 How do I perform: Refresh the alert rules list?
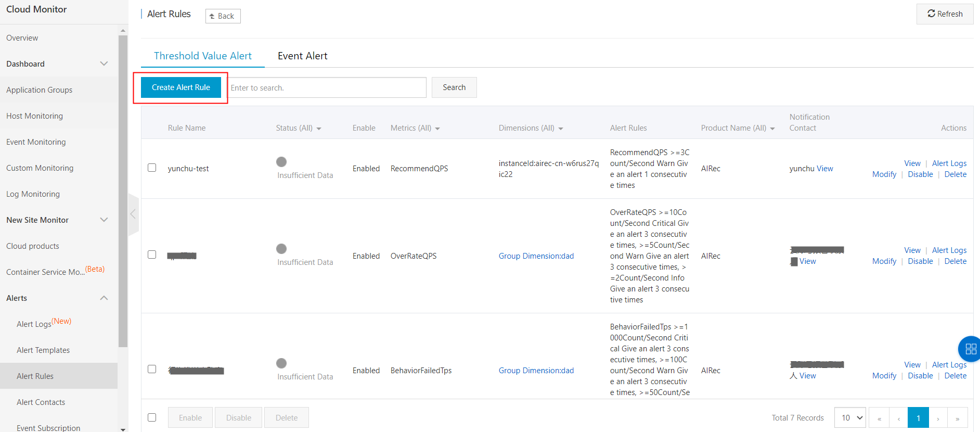(945, 14)
